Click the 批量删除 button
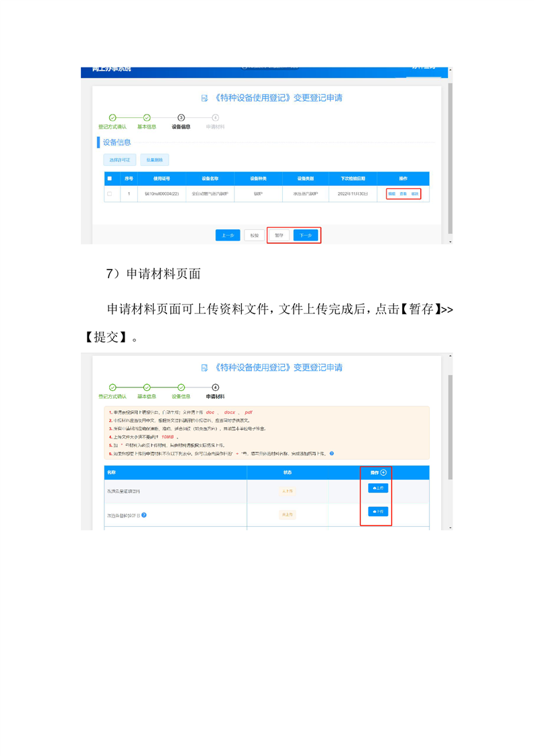534x756 pixels. [x=154, y=160]
